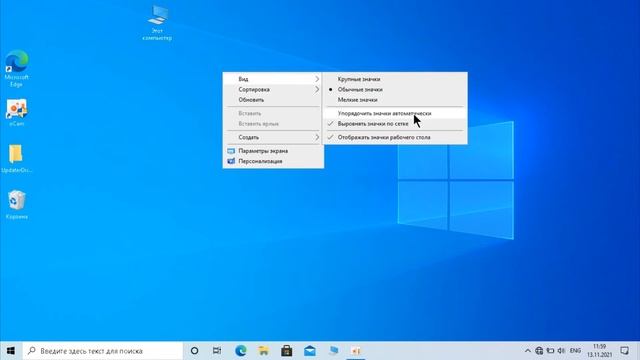
Task: Select "Мелкие значки" icon size
Action: click(395, 100)
